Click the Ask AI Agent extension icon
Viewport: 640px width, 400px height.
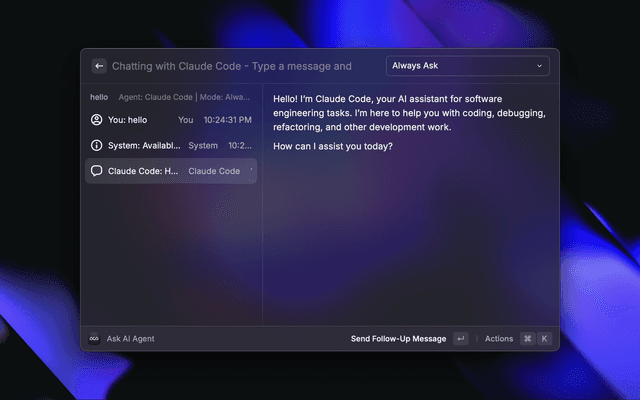(x=94, y=339)
